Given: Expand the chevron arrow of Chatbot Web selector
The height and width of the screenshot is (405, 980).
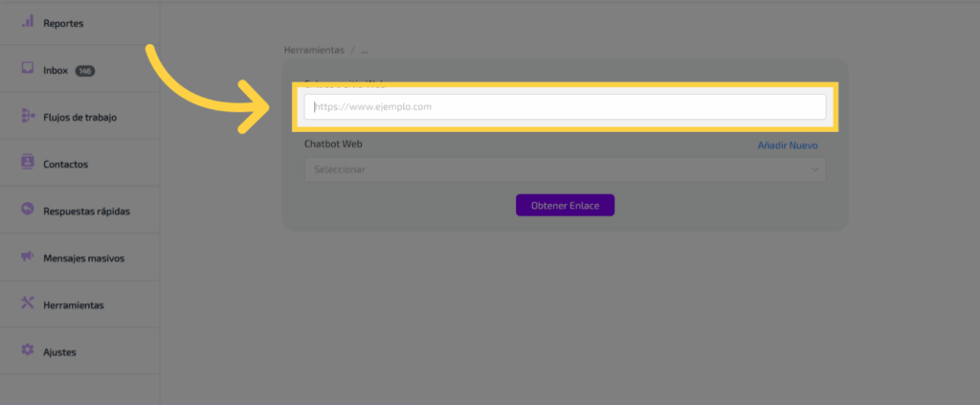Looking at the screenshot, I should (814, 169).
